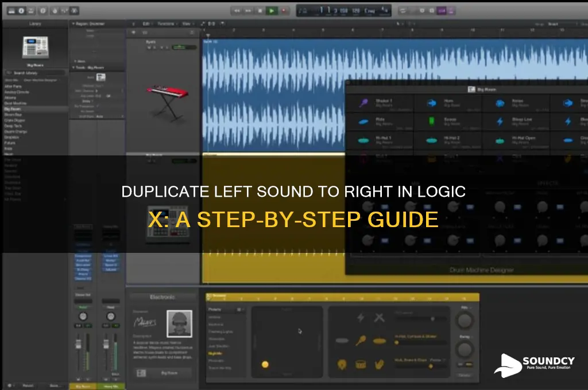Stop playback with the Stop button

[260, 11]
